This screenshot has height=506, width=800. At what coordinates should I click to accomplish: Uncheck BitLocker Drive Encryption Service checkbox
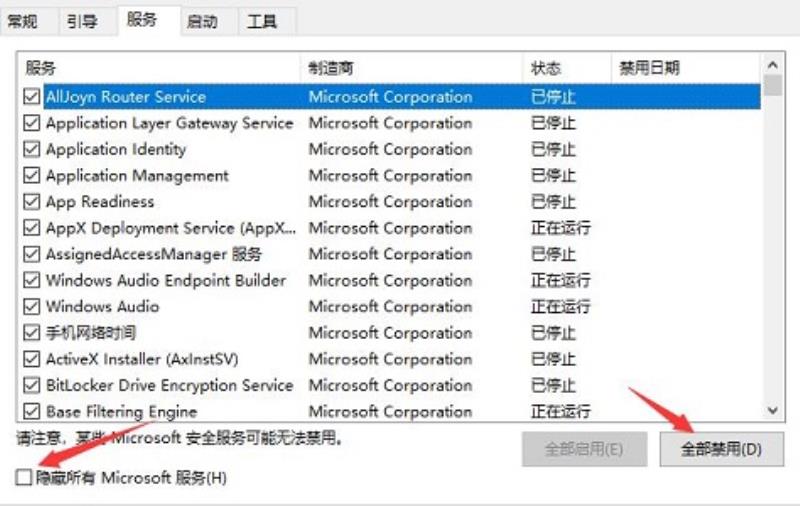32,385
